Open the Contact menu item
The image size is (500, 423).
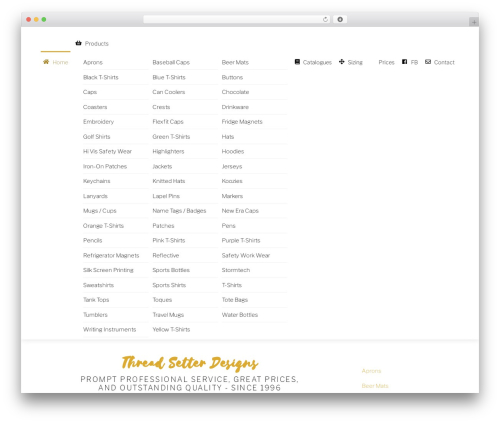click(444, 62)
